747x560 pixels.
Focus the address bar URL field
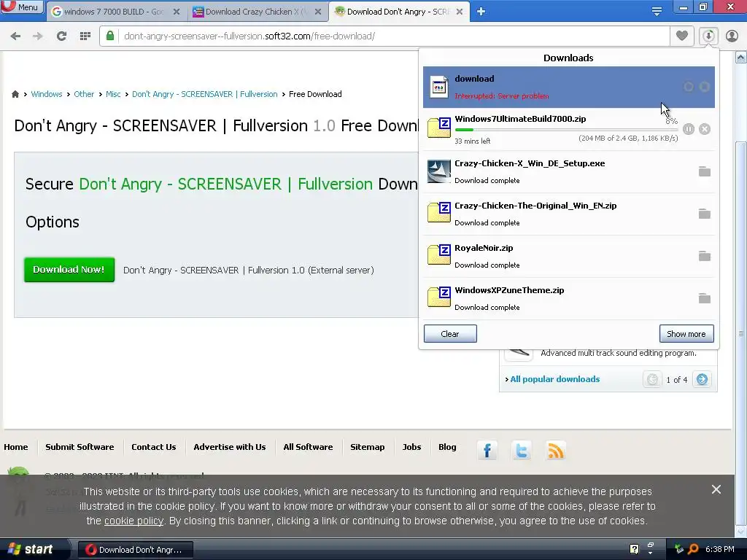(384, 36)
